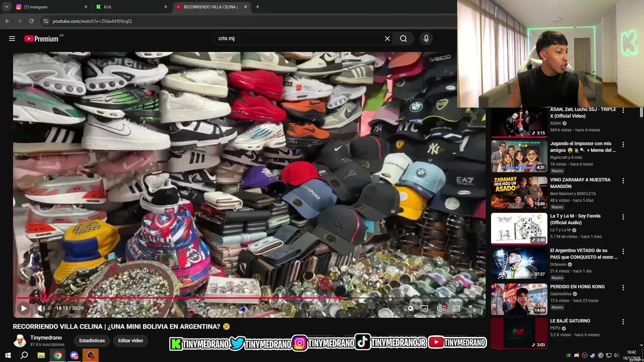
Task: Open 'VINO ZARAMAY A NUESTRA MANSIÓN' video
Action: point(580,183)
